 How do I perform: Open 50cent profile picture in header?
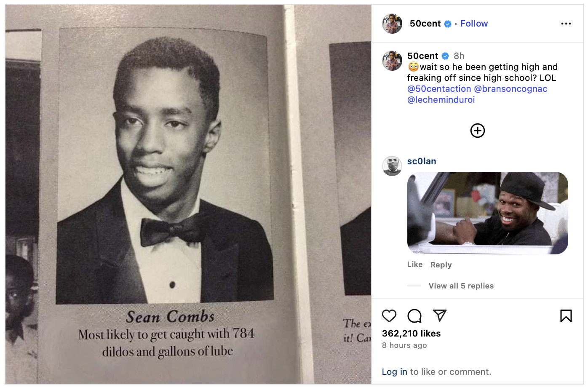point(392,24)
